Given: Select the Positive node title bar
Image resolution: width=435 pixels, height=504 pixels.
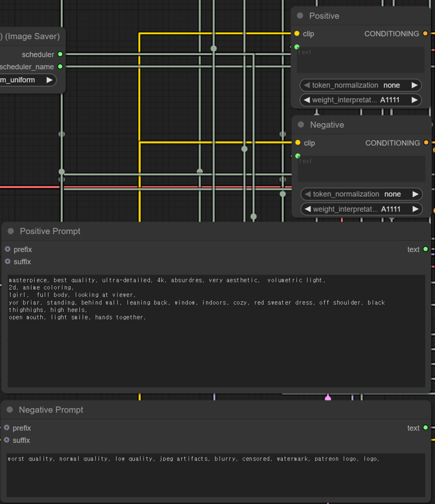Looking at the screenshot, I should point(361,16).
